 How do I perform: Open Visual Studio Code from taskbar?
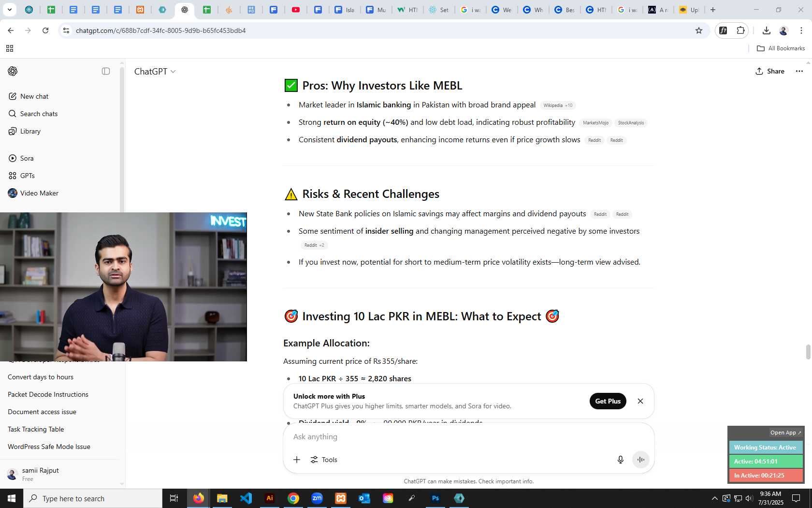click(x=246, y=498)
